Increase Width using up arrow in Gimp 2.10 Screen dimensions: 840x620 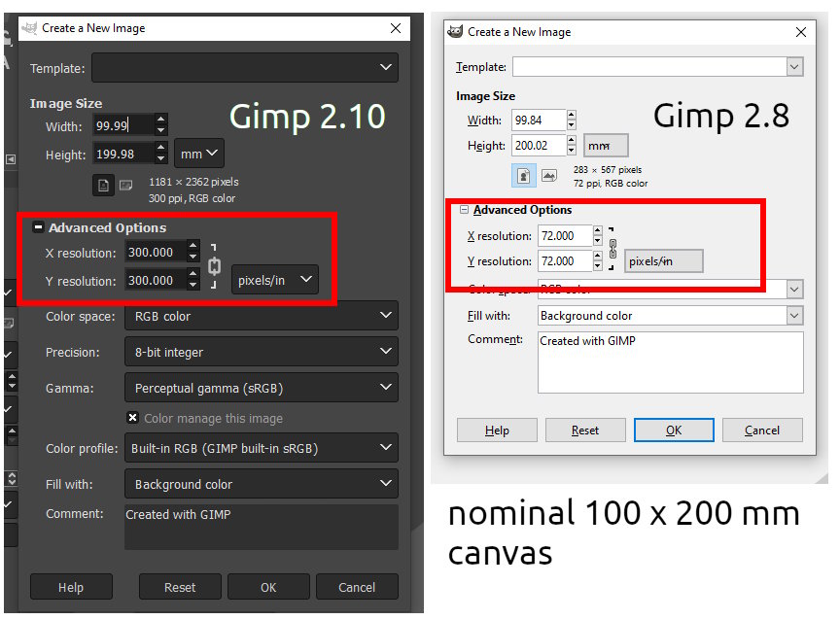[161, 120]
